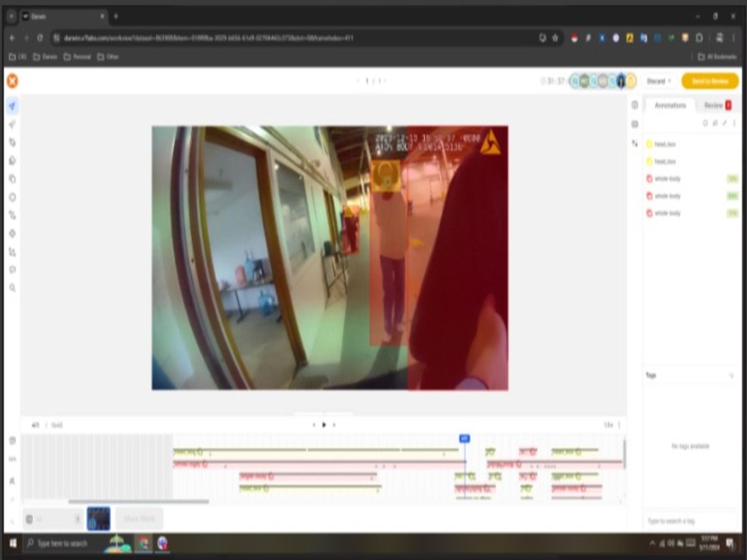Choose the Ellipse tool in the left toolbar
The width and height of the screenshot is (747, 560).
(13, 197)
